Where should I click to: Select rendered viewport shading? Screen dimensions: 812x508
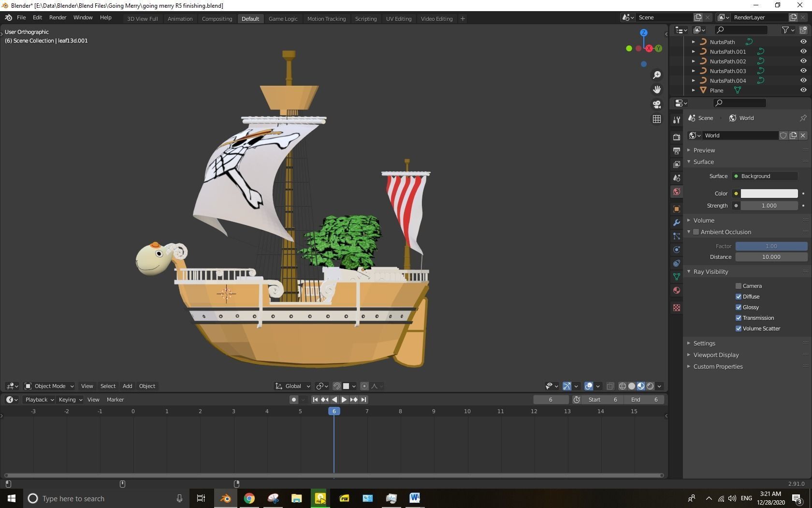click(x=650, y=386)
